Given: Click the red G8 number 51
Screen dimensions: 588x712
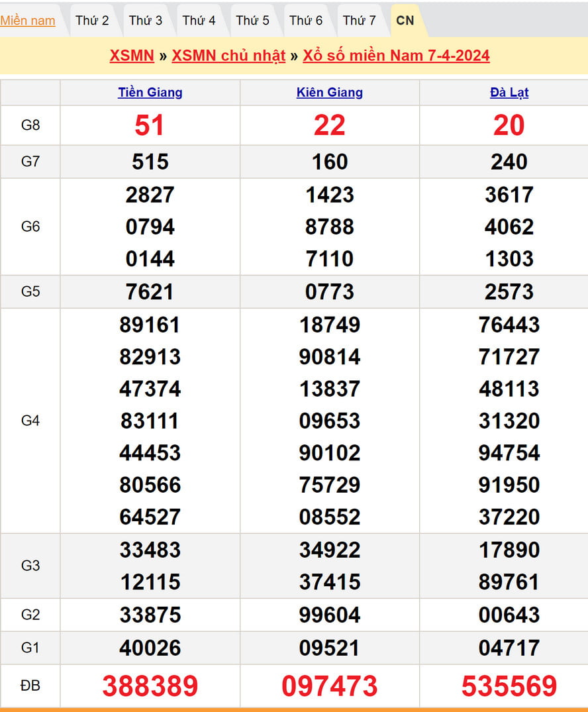Looking at the screenshot, I should (x=150, y=125).
